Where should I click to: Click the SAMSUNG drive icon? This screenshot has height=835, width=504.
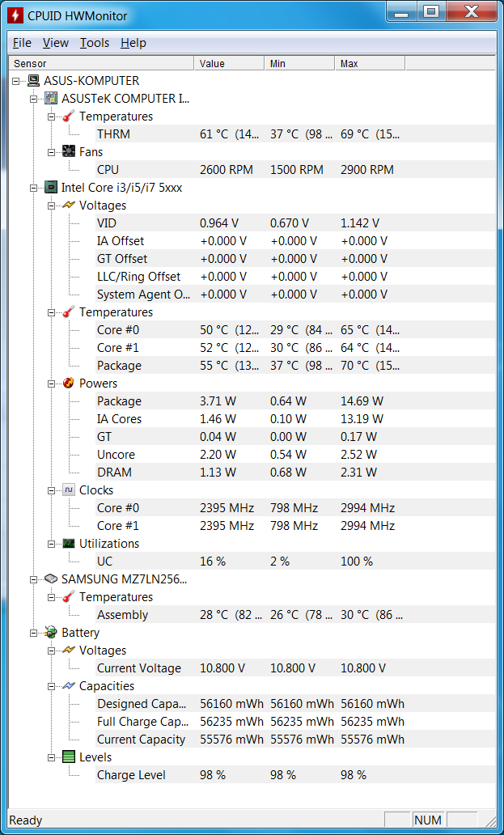[51, 579]
